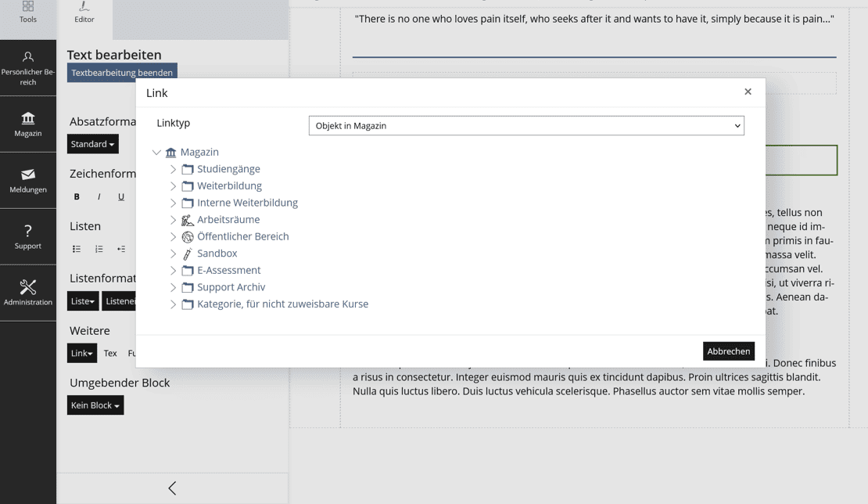The image size is (868, 504).
Task: Expand the Studiengänge folder
Action: (174, 169)
